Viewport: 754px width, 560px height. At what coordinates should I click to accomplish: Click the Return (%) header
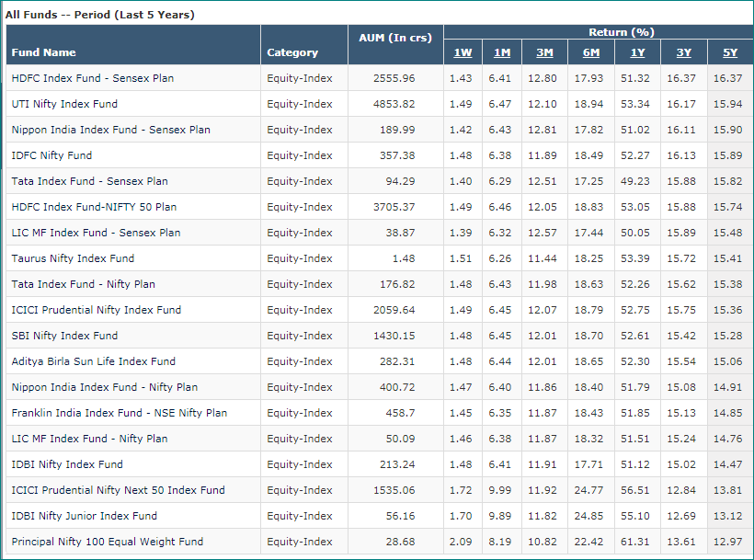622,32
